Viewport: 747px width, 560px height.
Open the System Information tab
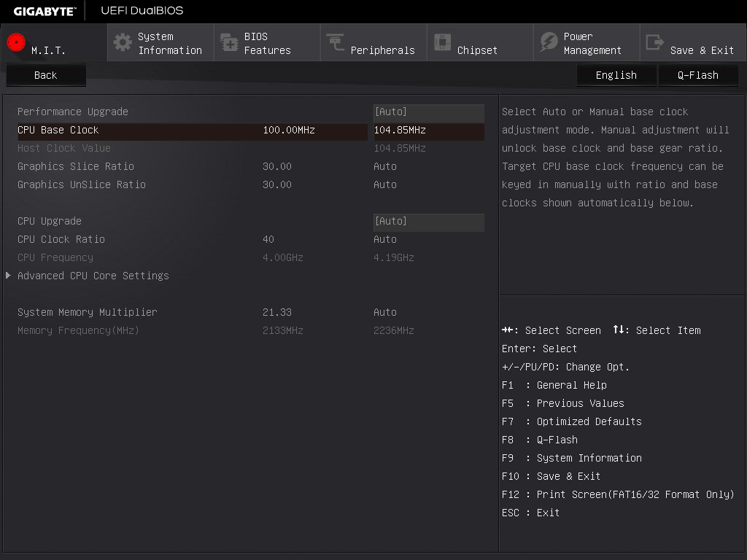pos(161,43)
